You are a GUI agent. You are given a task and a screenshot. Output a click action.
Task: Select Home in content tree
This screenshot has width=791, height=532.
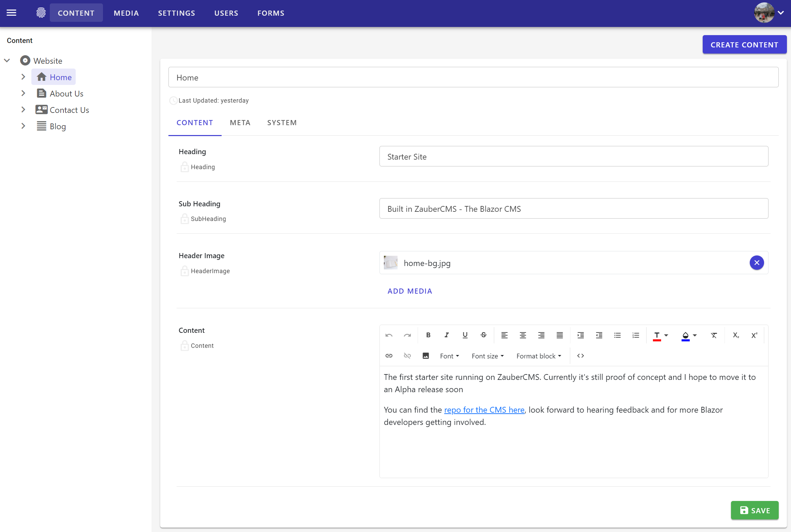(54, 77)
